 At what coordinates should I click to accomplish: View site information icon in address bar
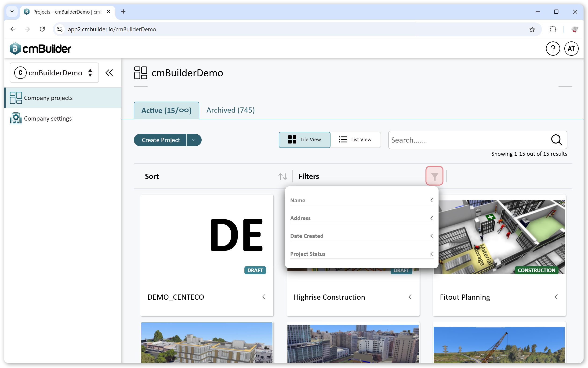[60, 29]
